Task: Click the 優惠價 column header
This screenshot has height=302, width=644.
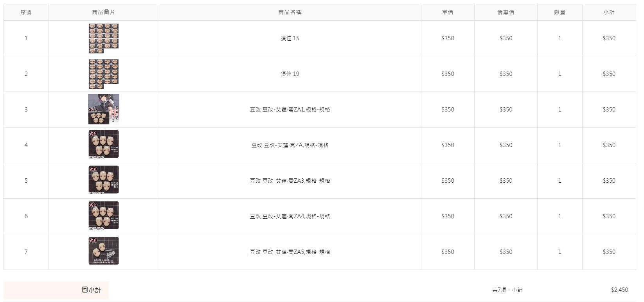Action: (x=506, y=12)
